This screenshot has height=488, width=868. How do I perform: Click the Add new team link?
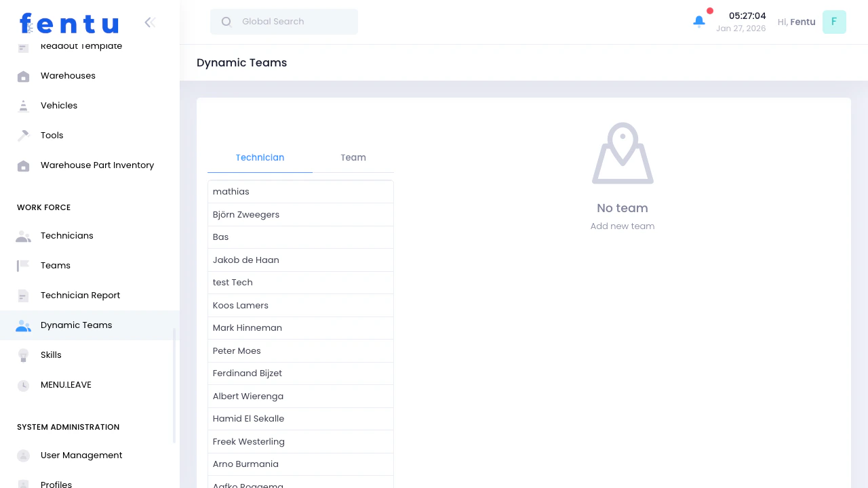622,226
